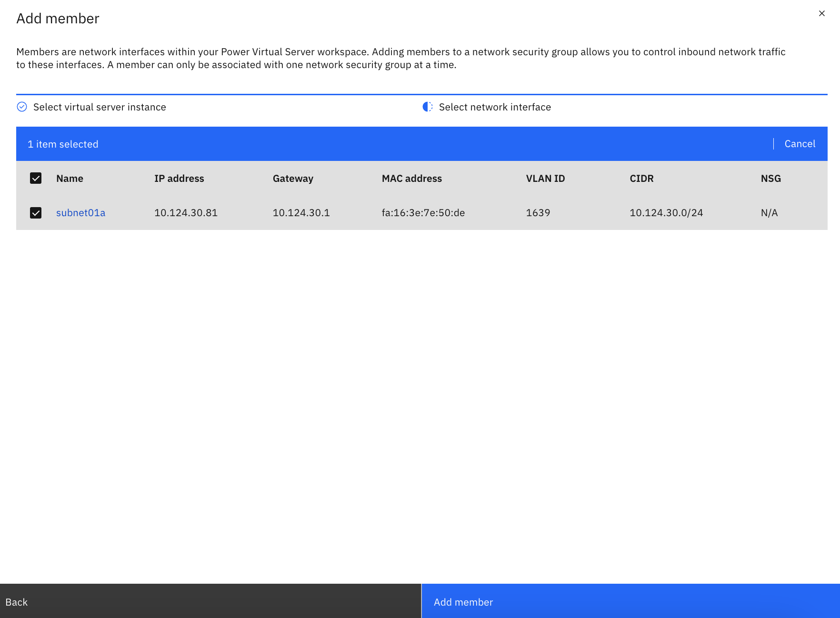
Task: Cancel the current selection
Action: [x=800, y=144]
